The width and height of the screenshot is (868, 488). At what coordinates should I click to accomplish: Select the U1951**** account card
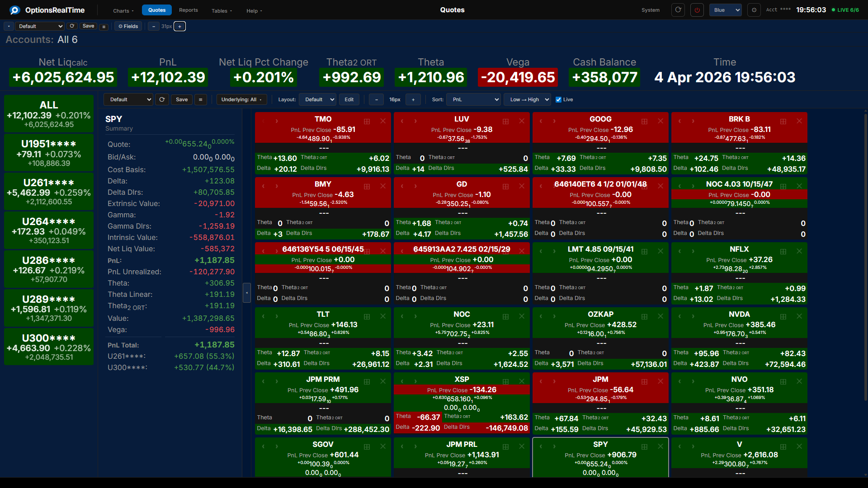point(49,153)
